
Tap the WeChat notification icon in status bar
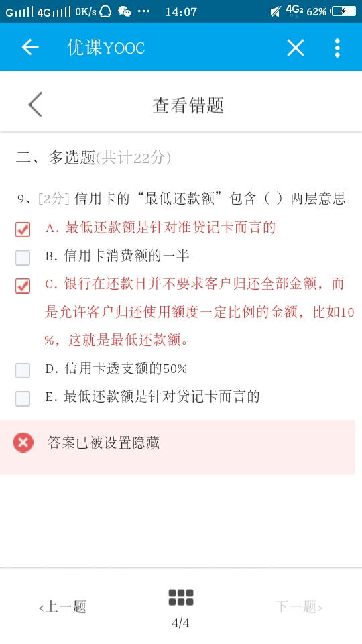[125, 11]
